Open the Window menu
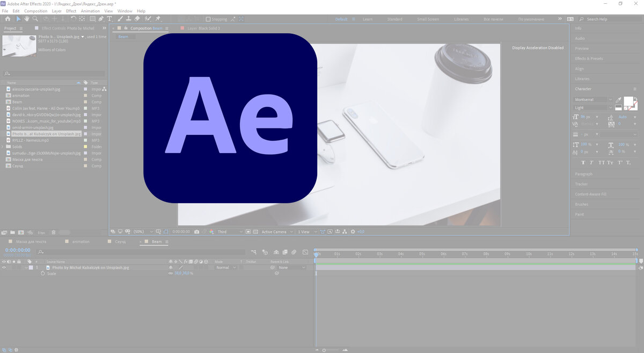The width and height of the screenshot is (644, 353). tap(125, 11)
